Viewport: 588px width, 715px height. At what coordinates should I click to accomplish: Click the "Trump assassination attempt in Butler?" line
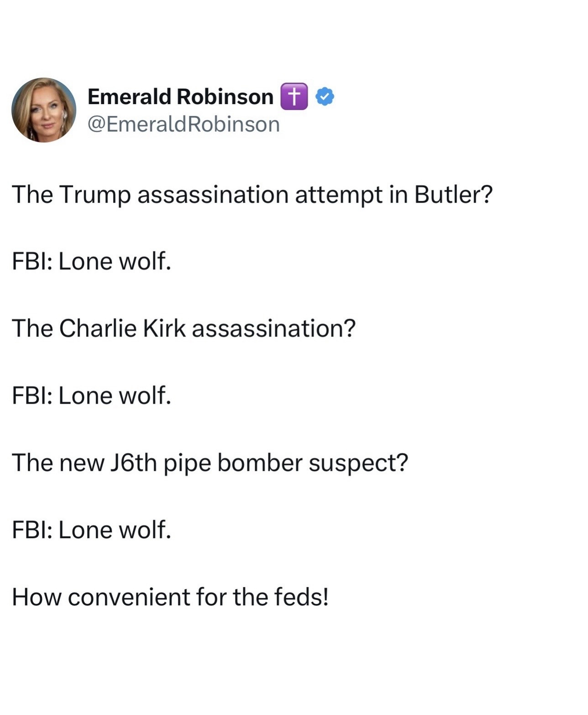252,195
